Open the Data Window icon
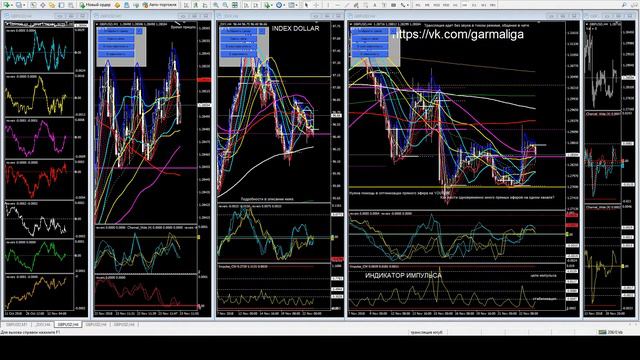 click(x=42, y=4)
